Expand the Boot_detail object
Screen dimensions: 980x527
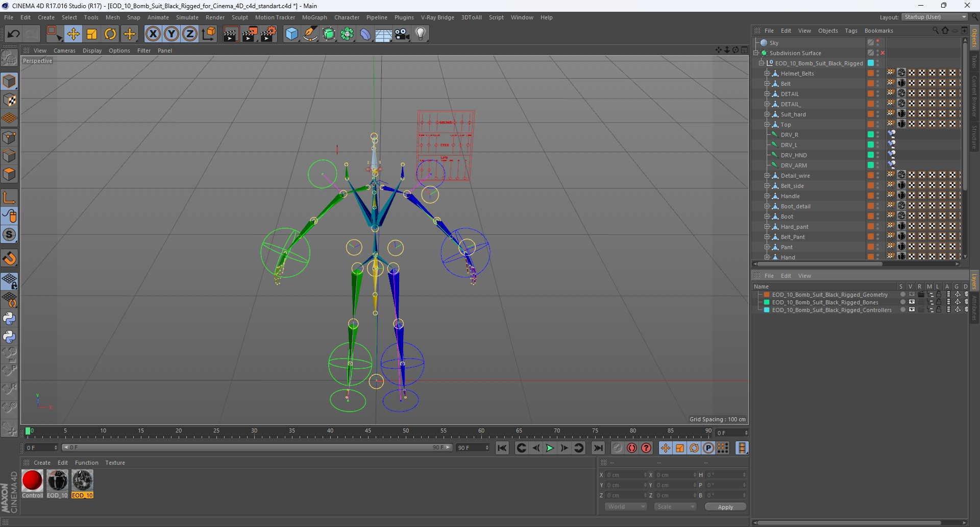coord(767,206)
